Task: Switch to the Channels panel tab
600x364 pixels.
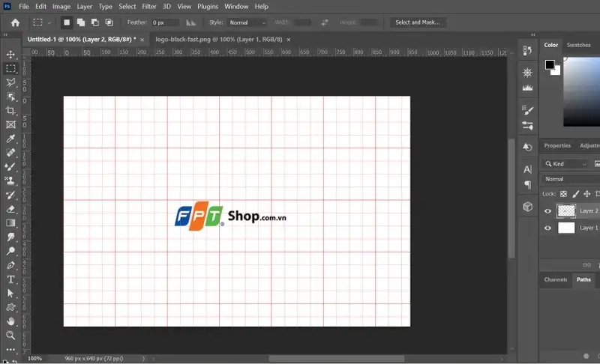Action: pos(556,279)
